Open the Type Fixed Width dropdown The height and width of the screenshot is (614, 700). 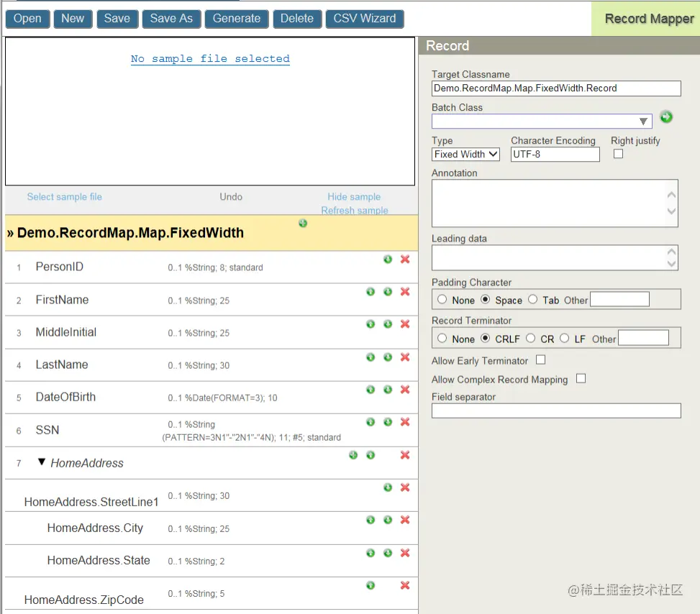point(465,155)
